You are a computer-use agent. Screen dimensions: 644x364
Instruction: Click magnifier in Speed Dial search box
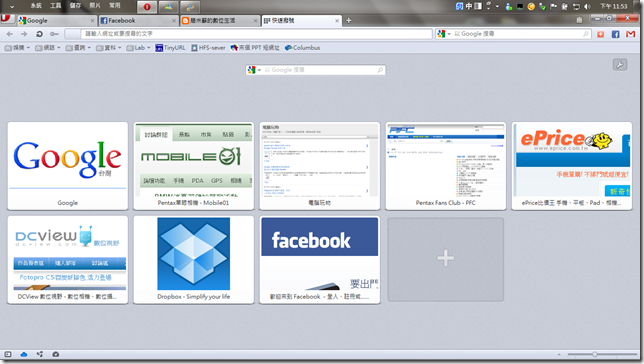[x=380, y=70]
